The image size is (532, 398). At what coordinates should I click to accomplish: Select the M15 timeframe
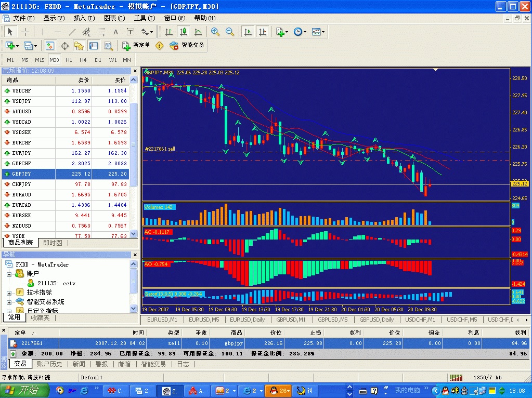(40, 60)
